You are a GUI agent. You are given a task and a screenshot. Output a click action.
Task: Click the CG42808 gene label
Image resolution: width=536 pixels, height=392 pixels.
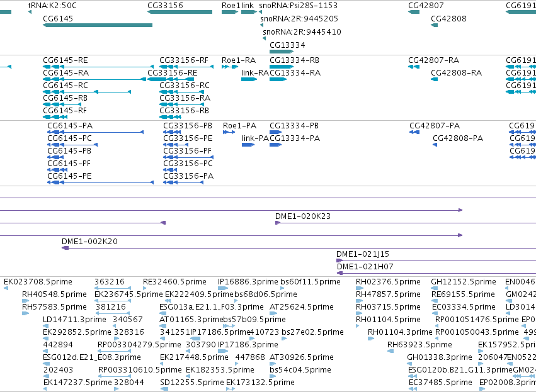click(448, 18)
